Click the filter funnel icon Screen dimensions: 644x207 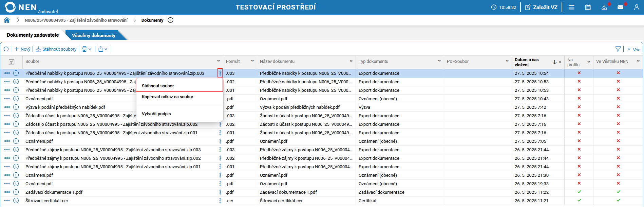coord(618,49)
